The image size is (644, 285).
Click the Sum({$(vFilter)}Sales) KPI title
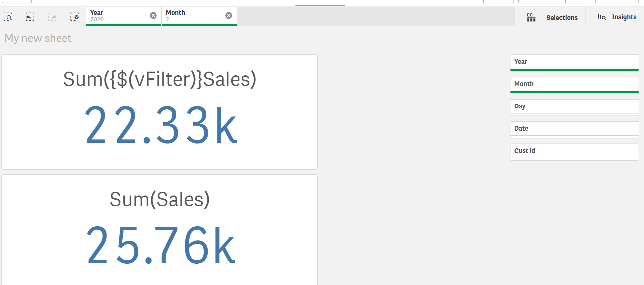point(159,79)
